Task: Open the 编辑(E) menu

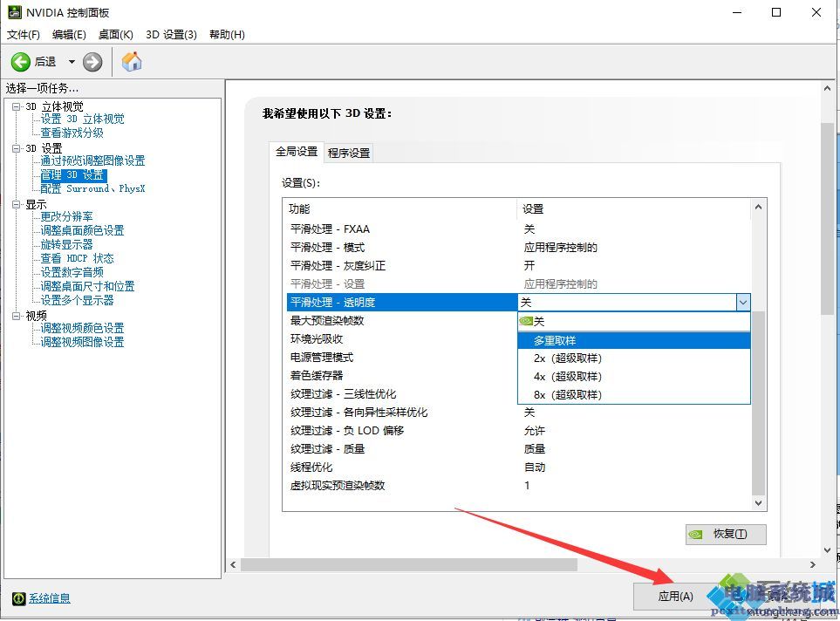Action: click(69, 34)
